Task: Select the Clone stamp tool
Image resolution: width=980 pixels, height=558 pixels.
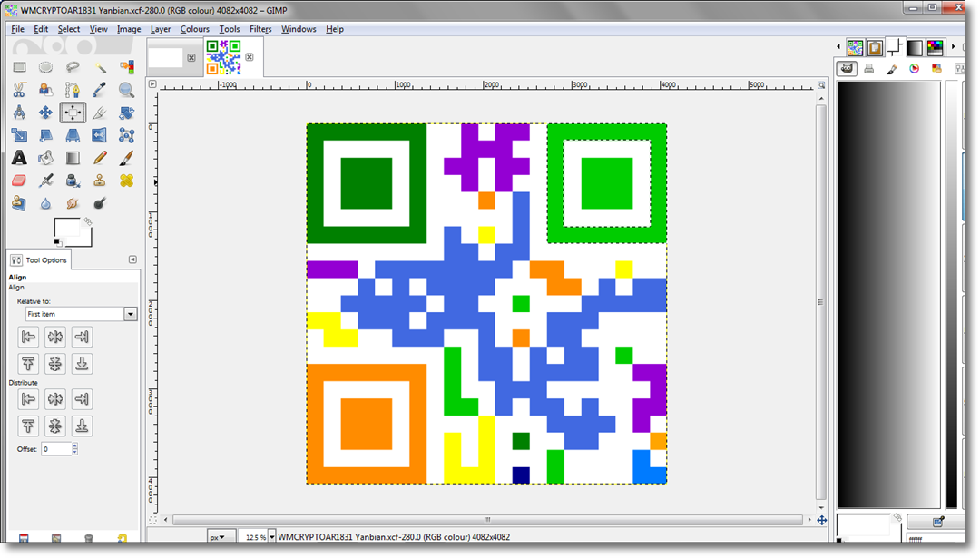Action: click(100, 181)
